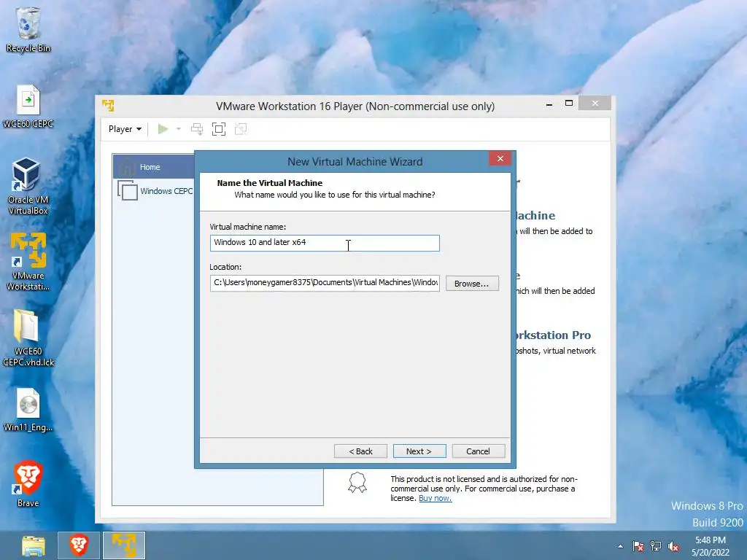Launch Brave browser desktop shortcut
The height and width of the screenshot is (560, 747).
(28, 484)
